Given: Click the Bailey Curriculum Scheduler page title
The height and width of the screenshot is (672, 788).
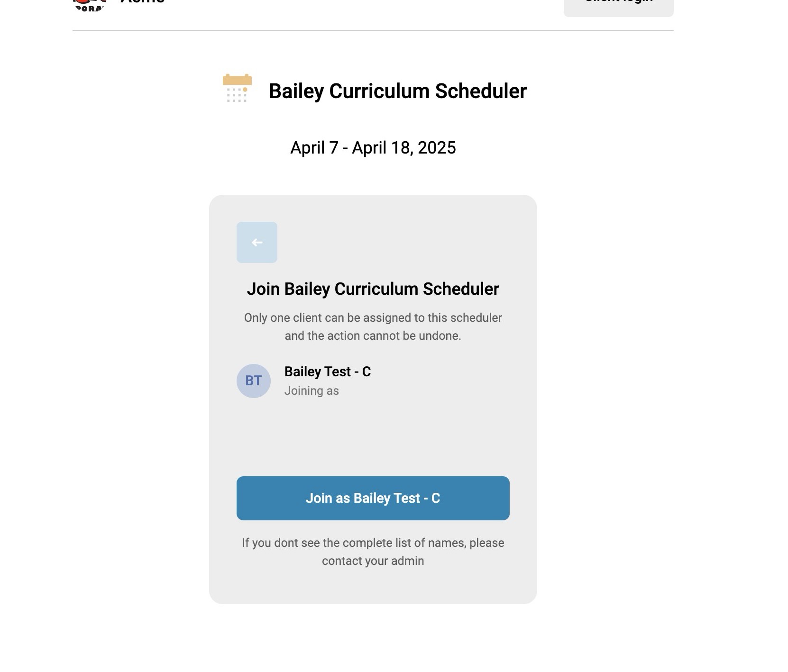Looking at the screenshot, I should (397, 91).
